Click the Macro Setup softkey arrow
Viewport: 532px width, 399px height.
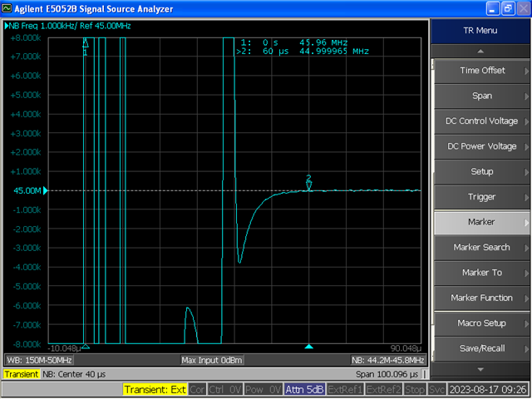pyautogui.click(x=526, y=323)
